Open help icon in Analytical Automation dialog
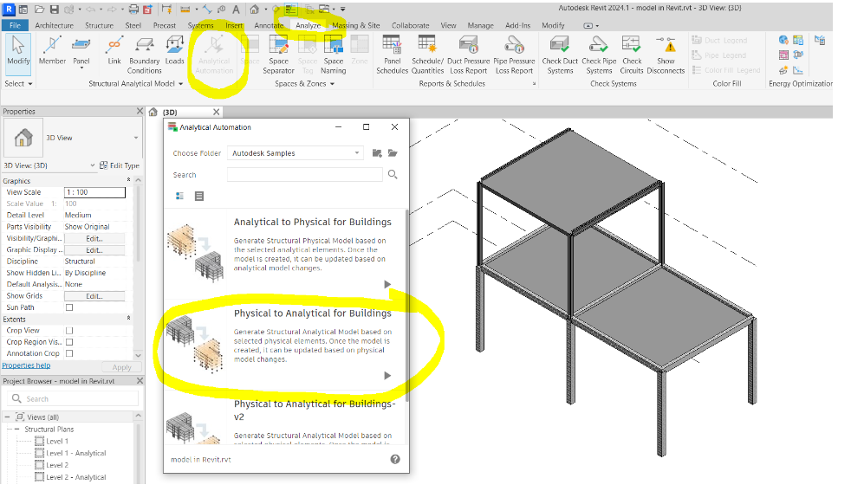Screen dimensions: 864x504 [x=395, y=459]
